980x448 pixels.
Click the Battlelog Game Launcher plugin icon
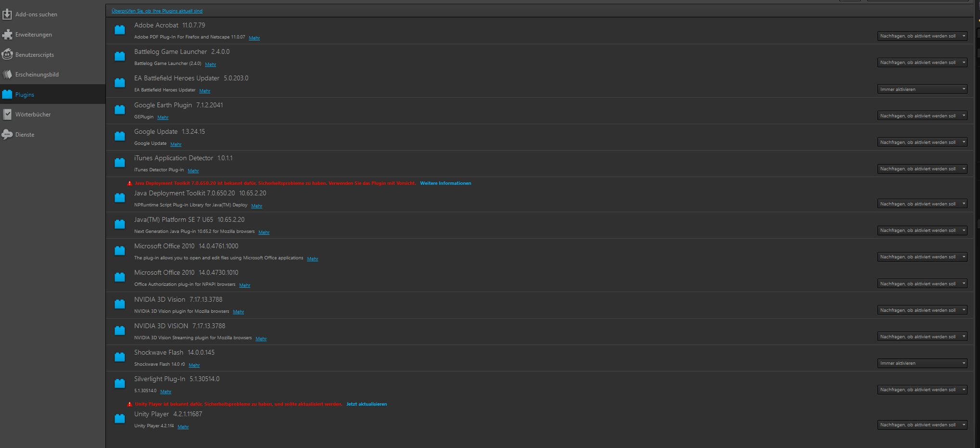point(120,56)
